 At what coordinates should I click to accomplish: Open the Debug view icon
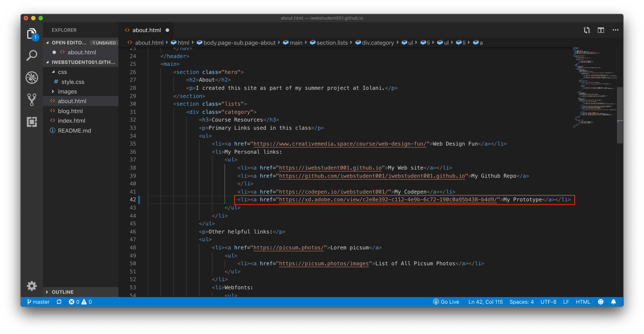pos(32,78)
